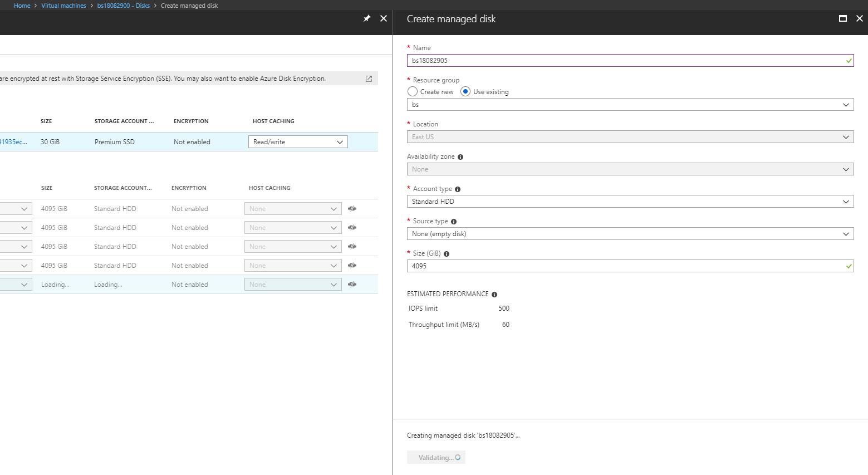Image resolution: width=868 pixels, height=475 pixels.
Task: Expand the Read/write host caching dropdown
Action: (x=298, y=142)
